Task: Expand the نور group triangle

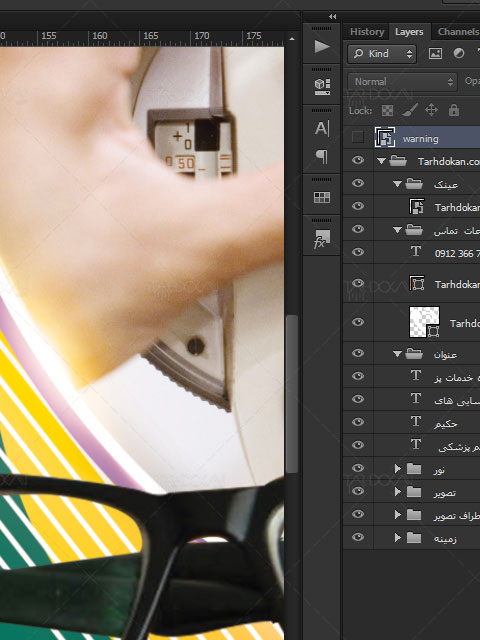Action: pos(397,469)
